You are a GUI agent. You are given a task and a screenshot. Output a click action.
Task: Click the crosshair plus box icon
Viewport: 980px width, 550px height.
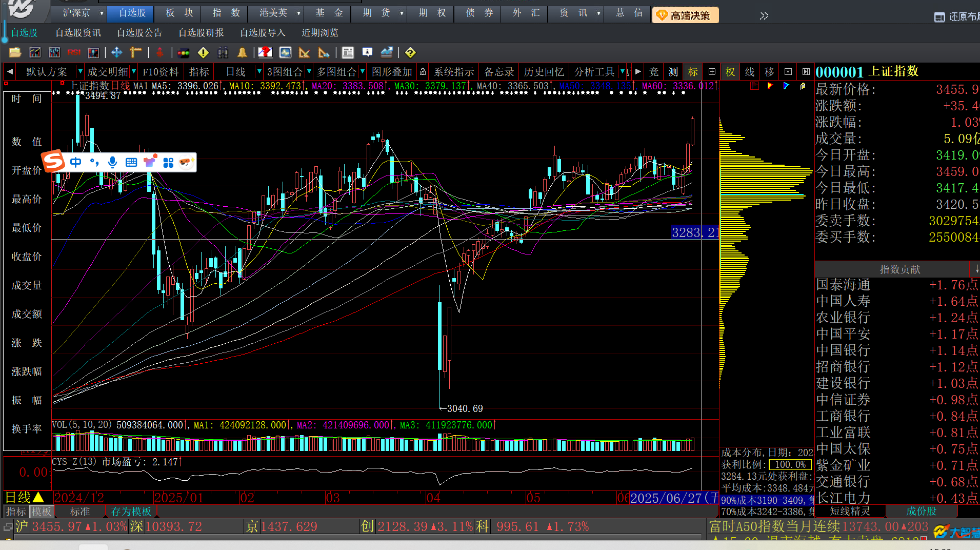(712, 72)
